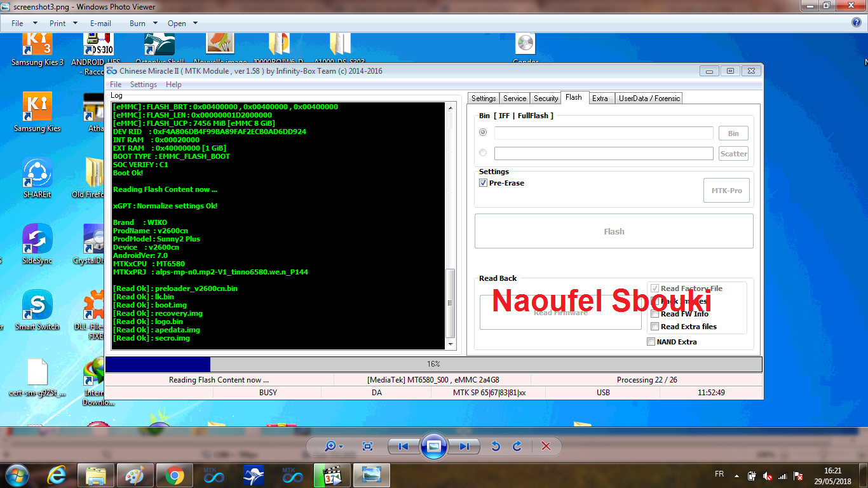Open Windows Explorer from the taskbar
Image resolution: width=868 pixels, height=488 pixels.
96,475
